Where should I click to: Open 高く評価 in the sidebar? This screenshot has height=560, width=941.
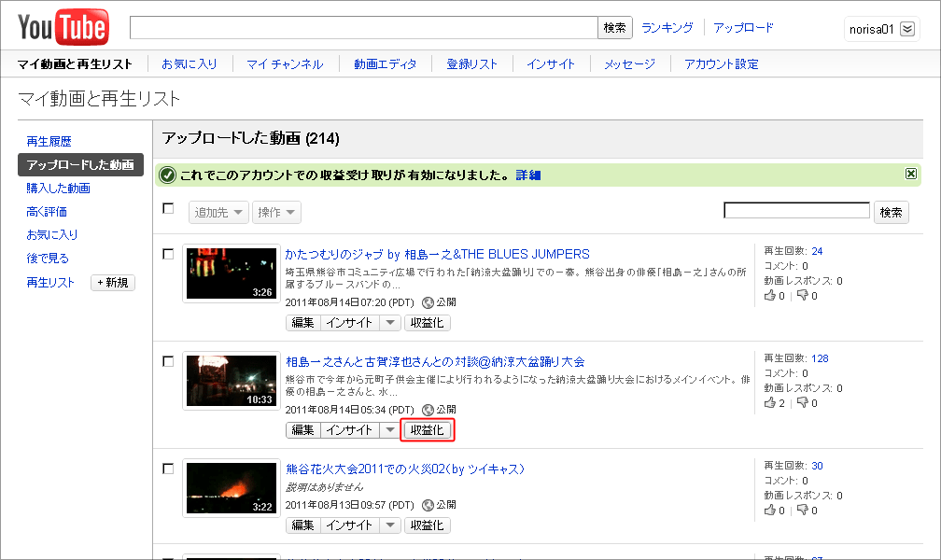pyautogui.click(x=47, y=212)
